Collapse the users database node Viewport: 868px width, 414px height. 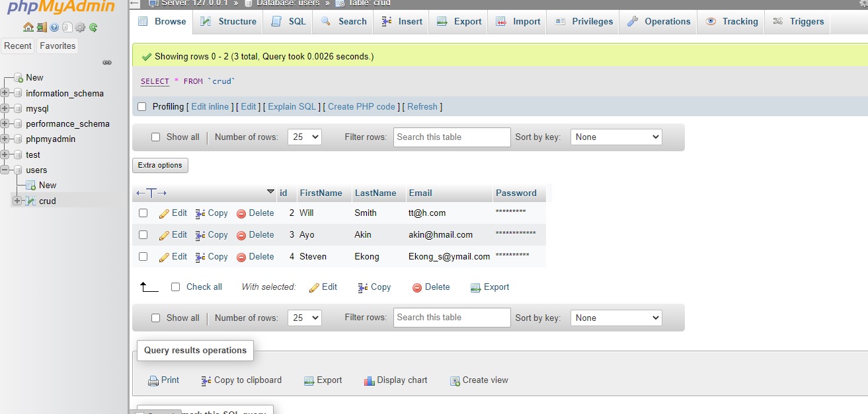click(5, 170)
